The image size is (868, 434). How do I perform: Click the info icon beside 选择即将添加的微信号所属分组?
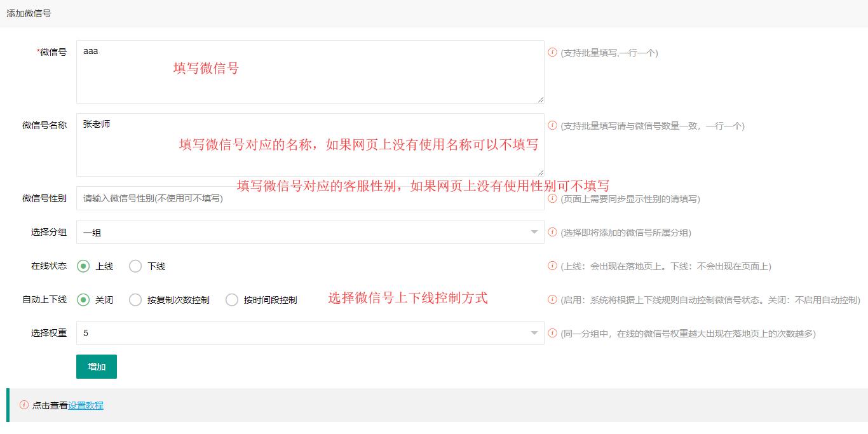click(x=552, y=232)
